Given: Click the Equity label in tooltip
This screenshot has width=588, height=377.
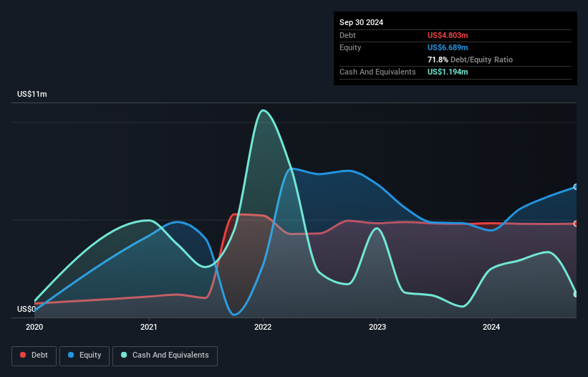Looking at the screenshot, I should pos(350,47).
